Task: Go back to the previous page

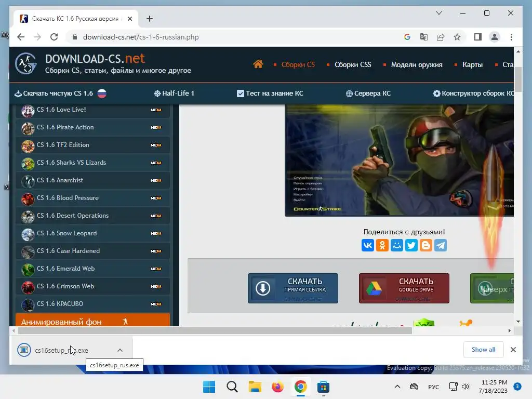Action: pos(21,37)
